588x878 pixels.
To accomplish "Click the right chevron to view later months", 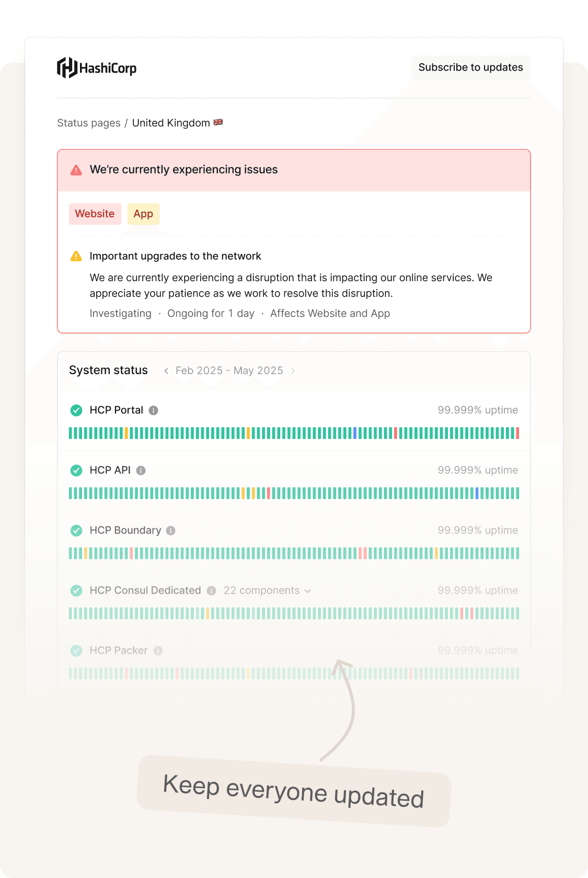I will [x=293, y=371].
